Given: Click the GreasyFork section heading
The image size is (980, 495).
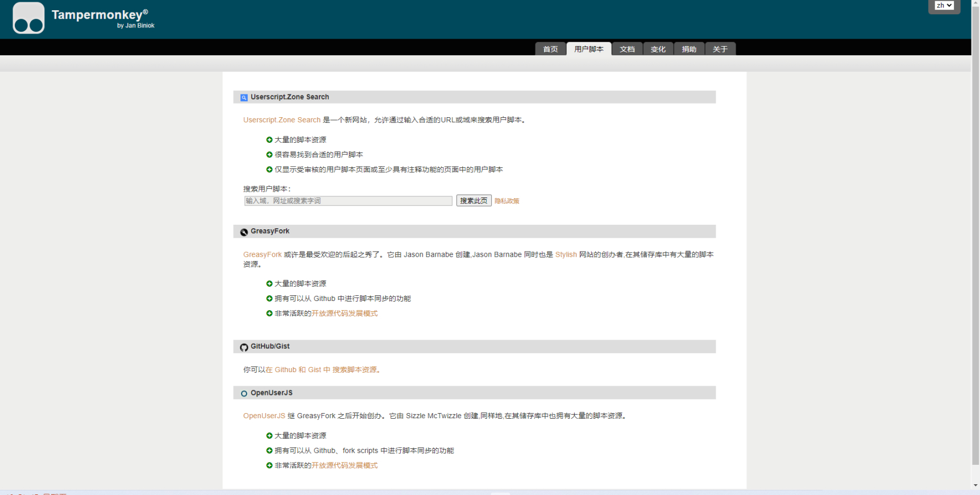Looking at the screenshot, I should pyautogui.click(x=270, y=232).
